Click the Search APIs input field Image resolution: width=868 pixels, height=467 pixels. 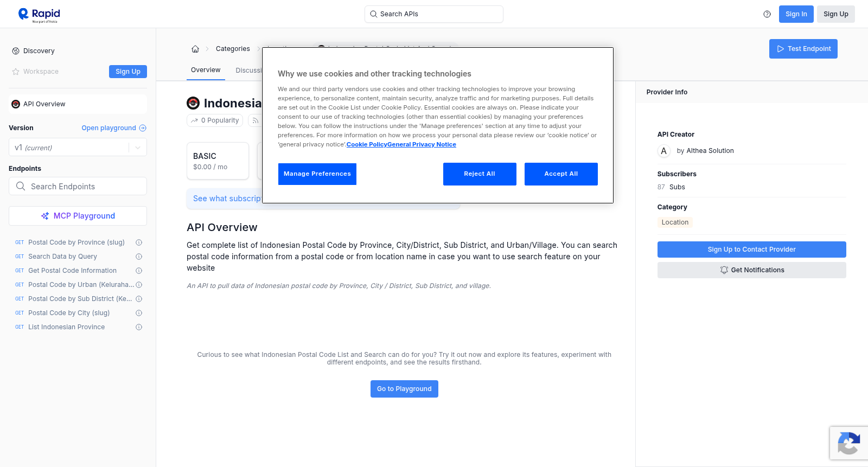(x=434, y=14)
